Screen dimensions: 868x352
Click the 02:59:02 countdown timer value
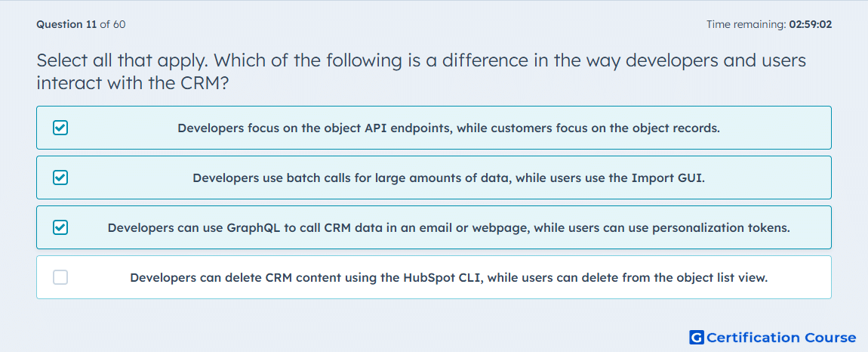tap(811, 24)
